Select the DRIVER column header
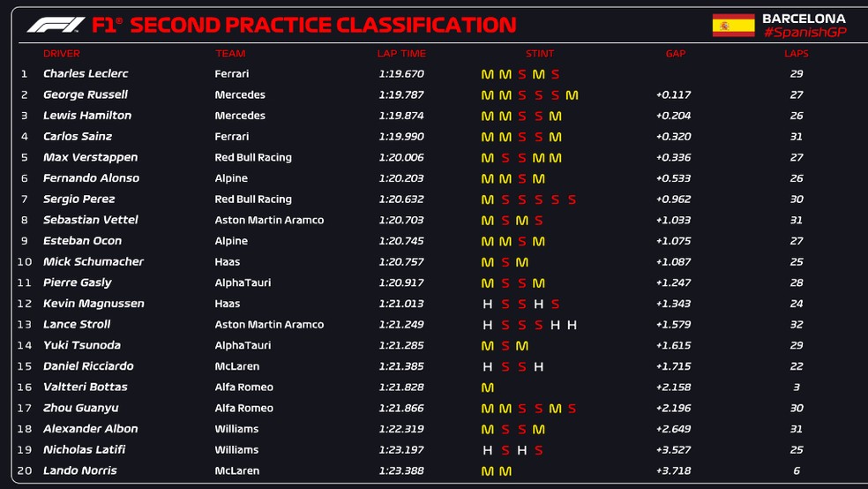Screen dimensions: 868x489 click(x=62, y=54)
